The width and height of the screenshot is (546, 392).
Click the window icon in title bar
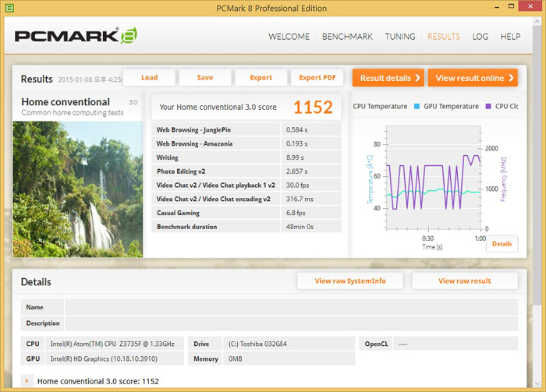[x=9, y=8]
